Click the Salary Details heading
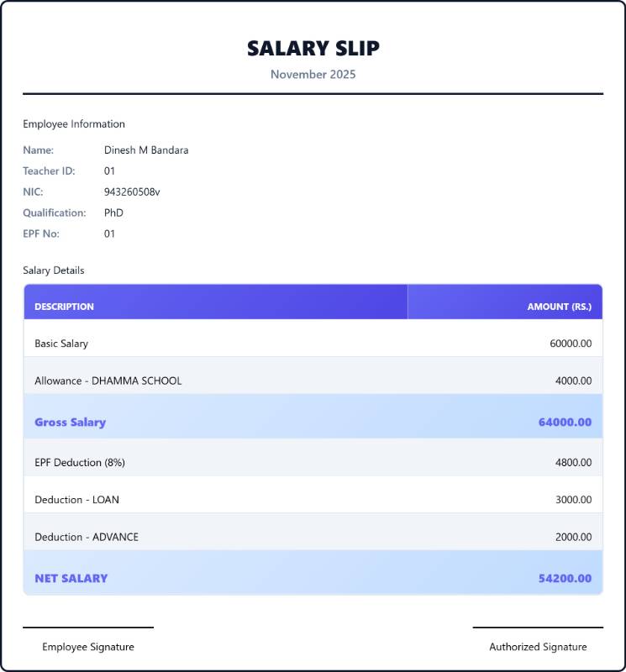The image size is (626, 672). 54,270
